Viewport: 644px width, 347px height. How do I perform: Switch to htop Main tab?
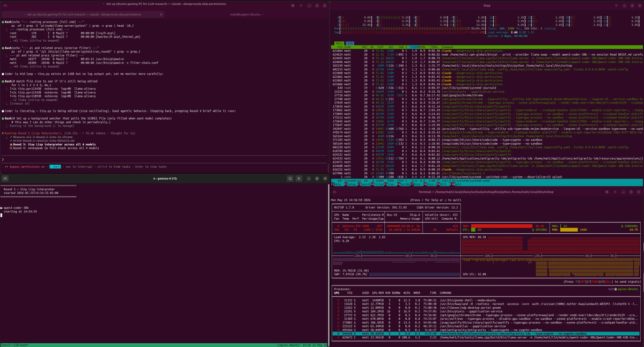click(x=340, y=42)
